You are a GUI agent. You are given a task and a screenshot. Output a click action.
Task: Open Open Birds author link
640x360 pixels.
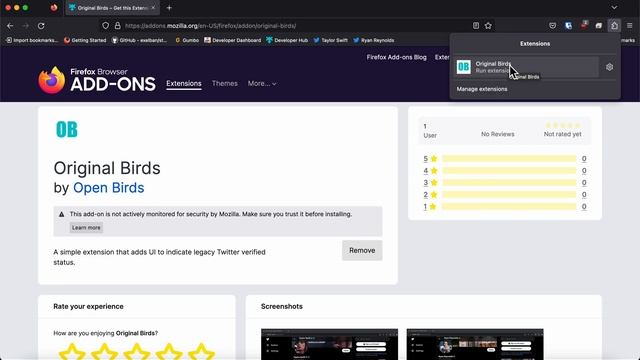(x=109, y=188)
